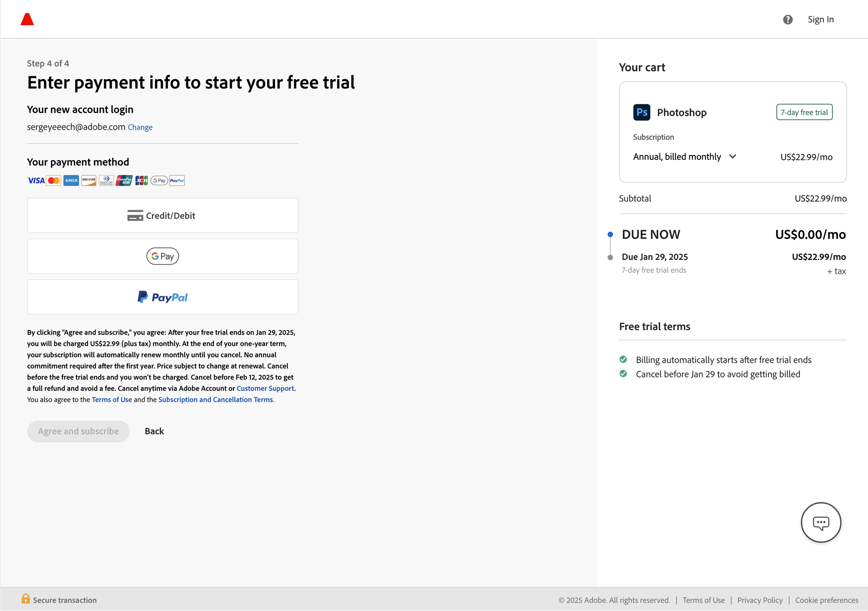The image size is (868, 611).
Task: Click Sign In at top right
Action: 821,19
